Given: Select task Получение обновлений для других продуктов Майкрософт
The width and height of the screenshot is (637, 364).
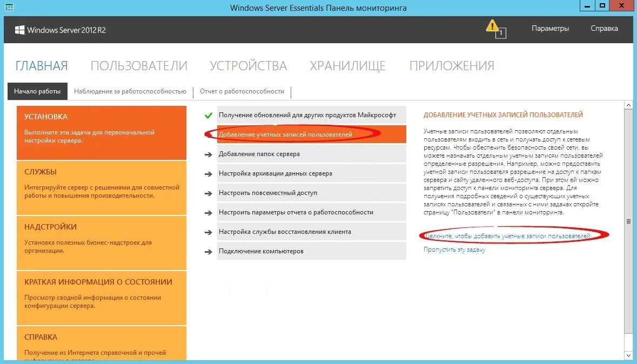Looking at the screenshot, I should [312, 115].
